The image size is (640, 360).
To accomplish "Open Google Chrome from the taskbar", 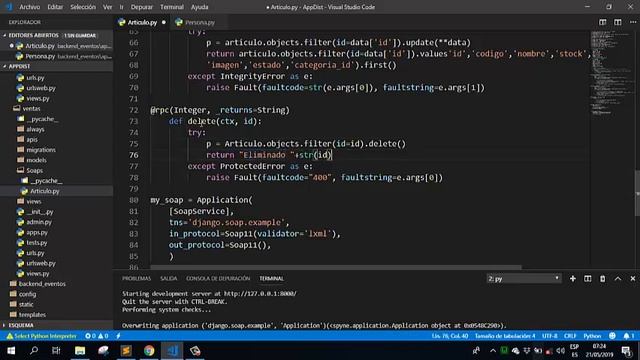I will click(149, 351).
